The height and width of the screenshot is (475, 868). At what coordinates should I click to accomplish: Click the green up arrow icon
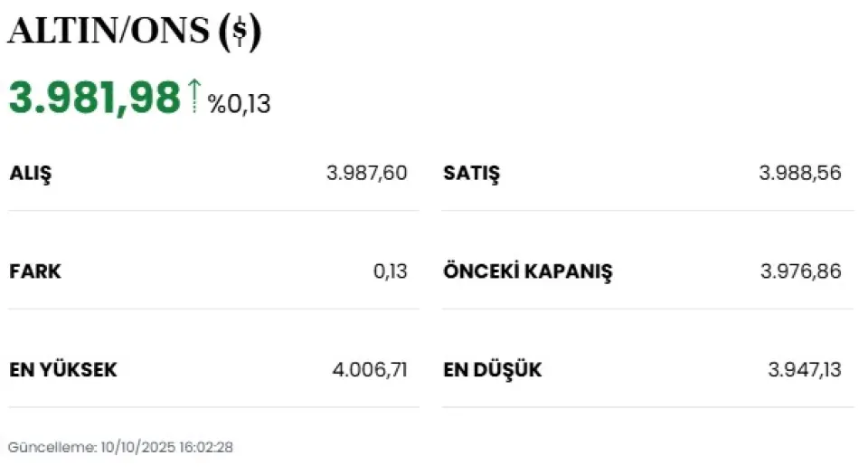pos(193,96)
